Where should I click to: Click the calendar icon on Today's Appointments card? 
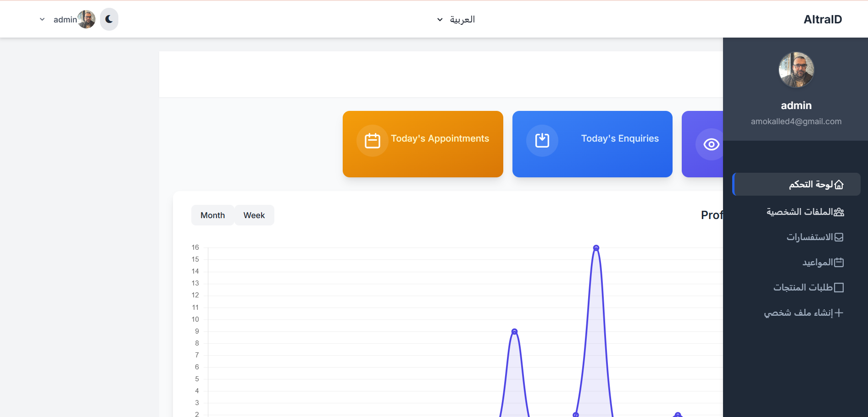coord(372,140)
